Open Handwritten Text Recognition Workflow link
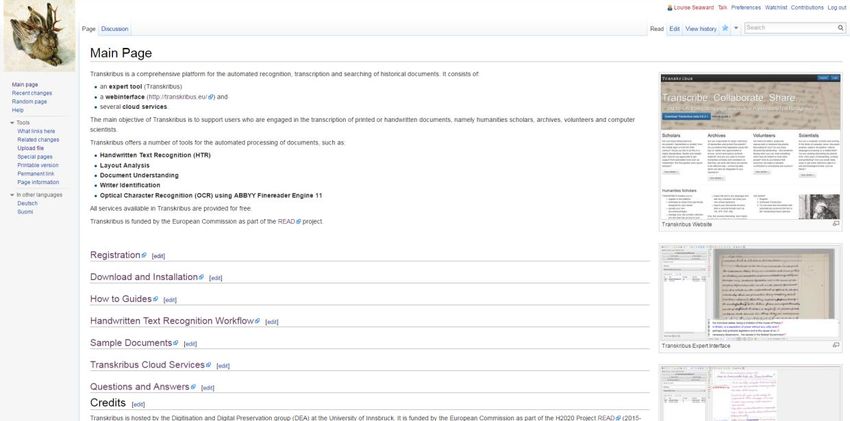 pos(175,321)
